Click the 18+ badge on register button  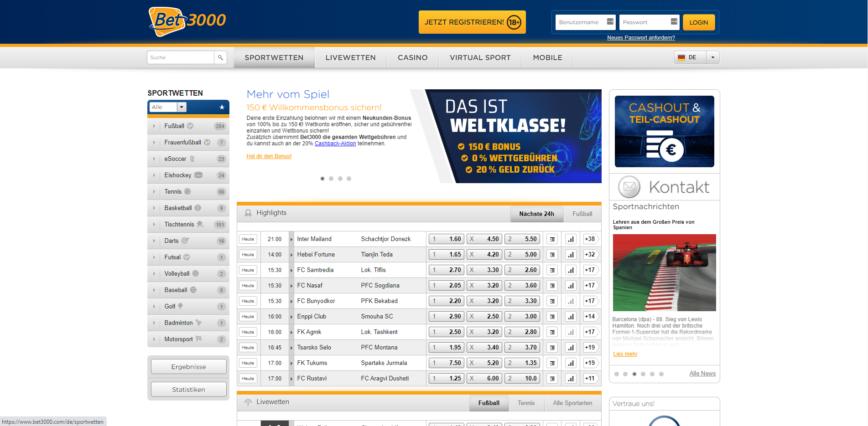(x=514, y=22)
